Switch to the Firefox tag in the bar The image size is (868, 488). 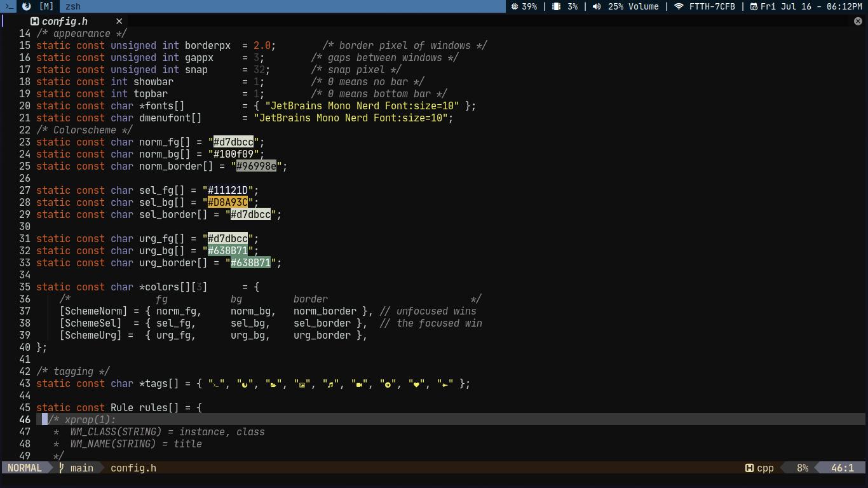coord(26,6)
